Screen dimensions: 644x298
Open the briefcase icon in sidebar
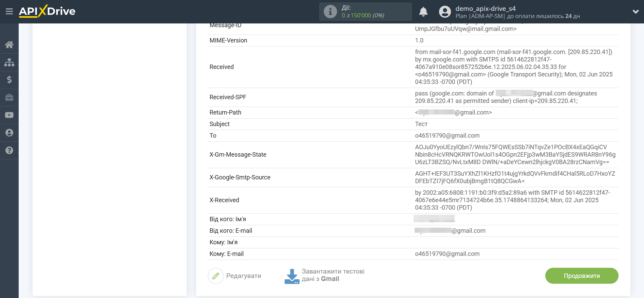(9, 98)
